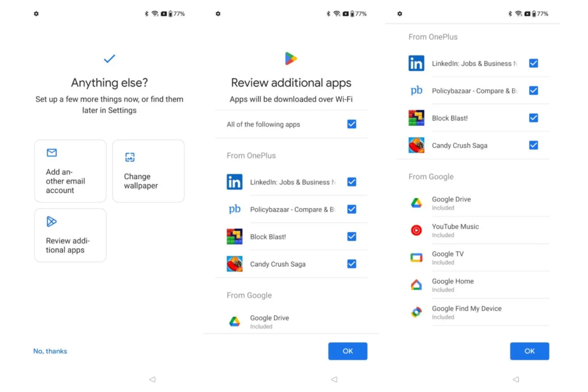Select the Google Home label
The image size is (588, 392).
click(x=453, y=281)
